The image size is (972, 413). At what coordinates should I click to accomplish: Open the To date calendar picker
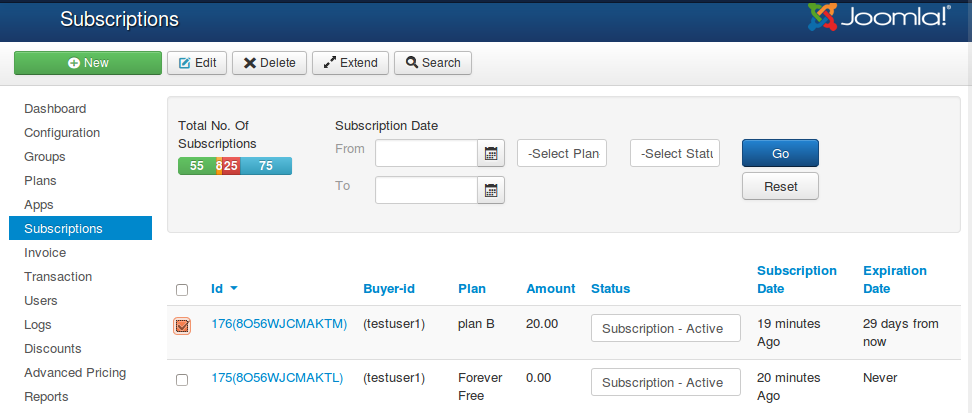click(491, 190)
